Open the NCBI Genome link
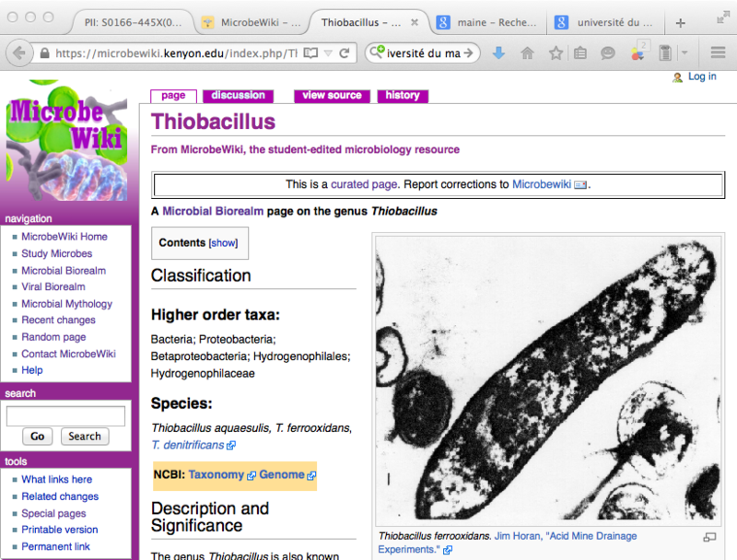Screen dimensions: 737x560 (x=282, y=474)
